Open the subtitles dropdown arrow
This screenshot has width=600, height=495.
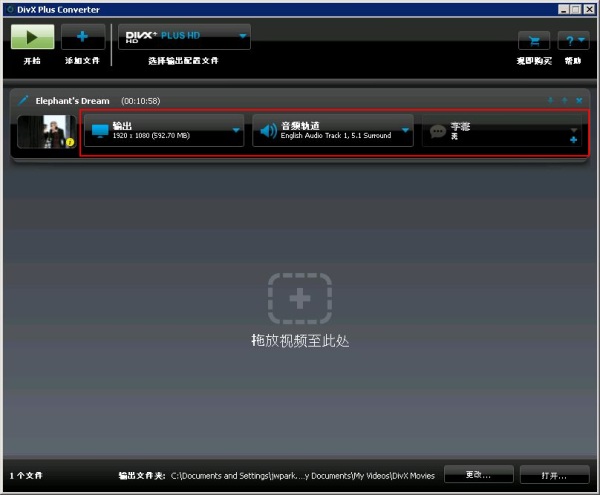pyautogui.click(x=574, y=130)
